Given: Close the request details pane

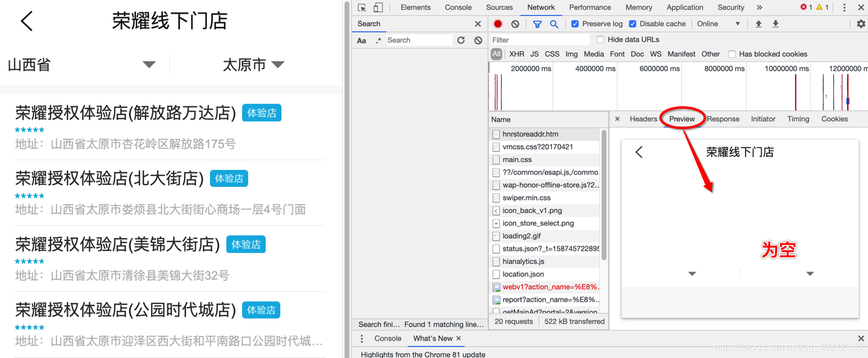Looking at the screenshot, I should point(617,119).
